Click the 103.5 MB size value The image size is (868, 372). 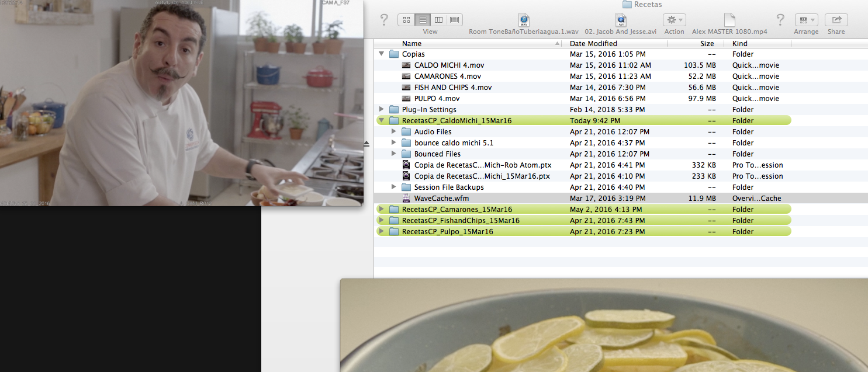[700, 65]
